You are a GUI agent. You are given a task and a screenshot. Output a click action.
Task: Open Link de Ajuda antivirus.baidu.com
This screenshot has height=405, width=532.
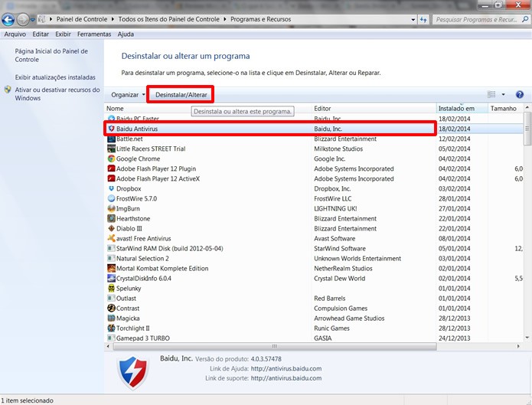286,368
